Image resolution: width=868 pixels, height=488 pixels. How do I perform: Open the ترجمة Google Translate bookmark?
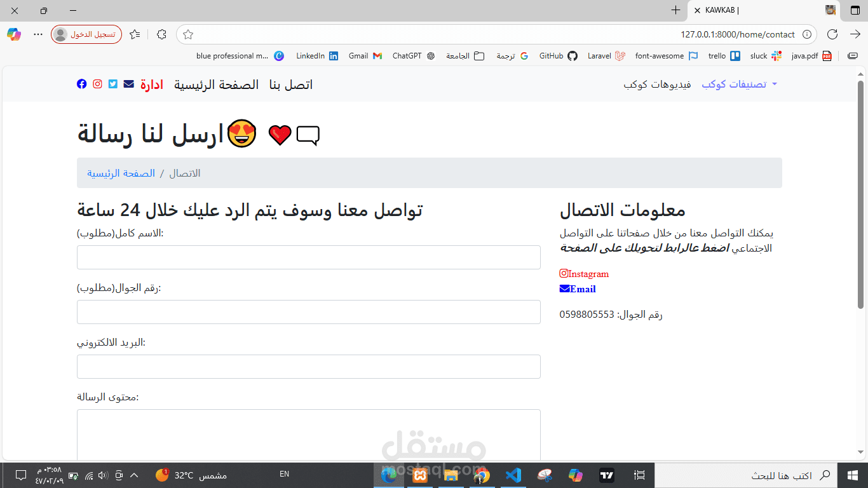pos(513,56)
